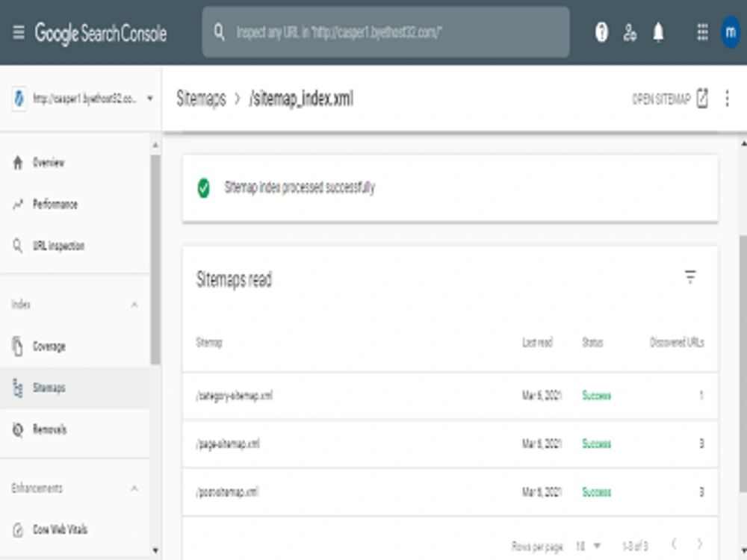Click Success status for post sitemap
This screenshot has width=747, height=560.
point(596,492)
